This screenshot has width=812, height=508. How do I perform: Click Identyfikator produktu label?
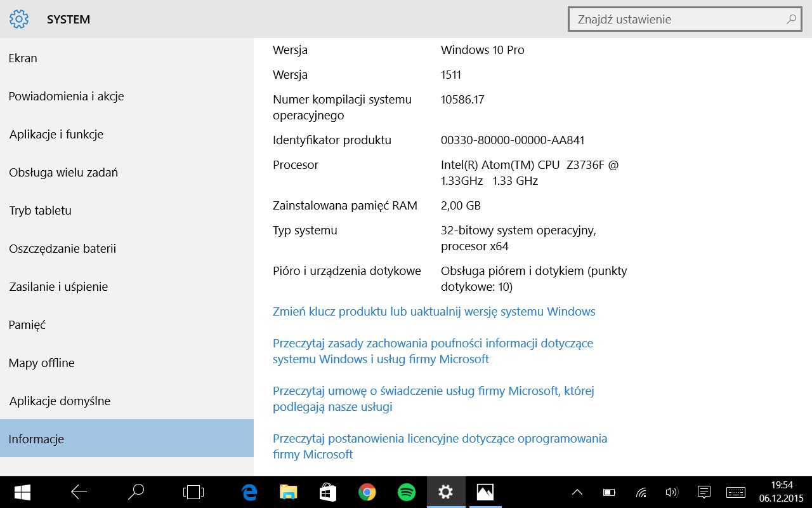[x=332, y=140]
